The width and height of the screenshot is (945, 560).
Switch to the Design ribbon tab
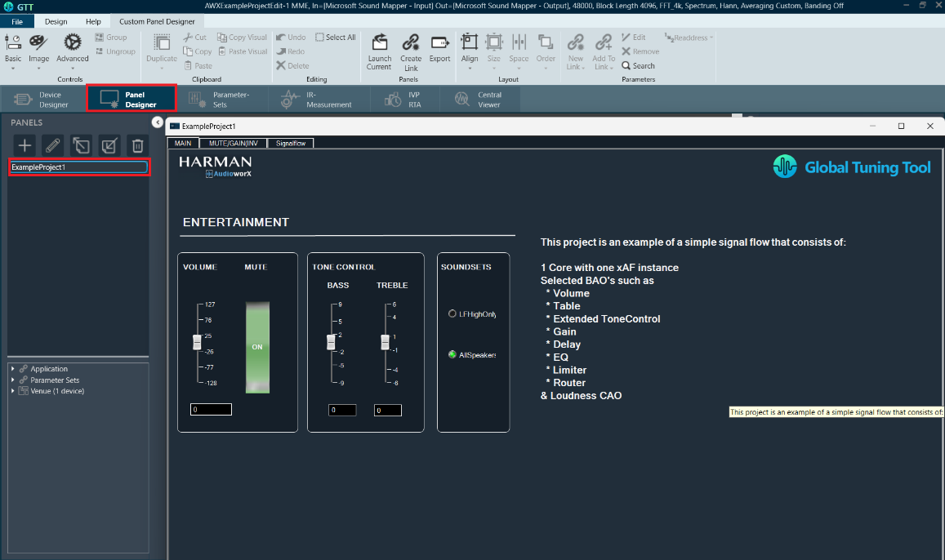pyautogui.click(x=56, y=22)
